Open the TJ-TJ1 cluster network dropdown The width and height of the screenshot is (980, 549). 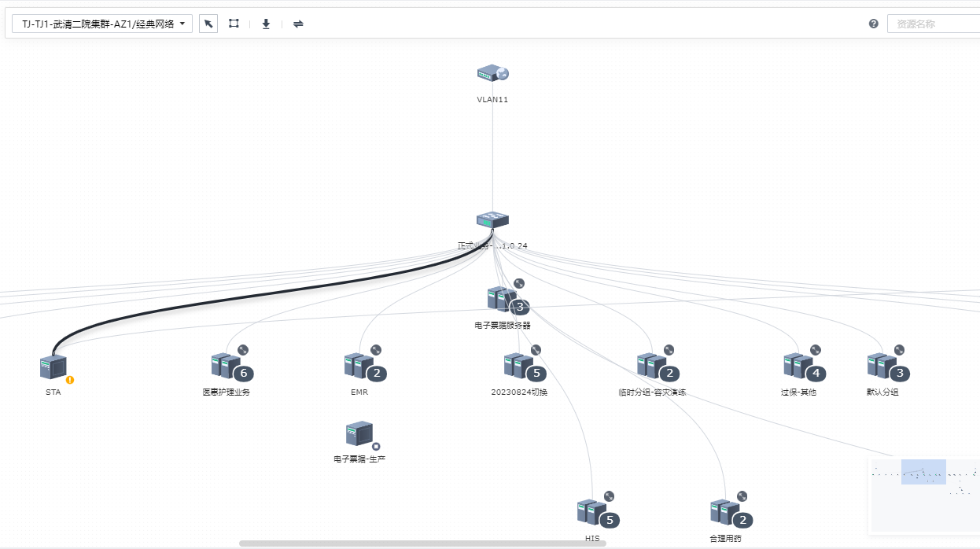102,24
